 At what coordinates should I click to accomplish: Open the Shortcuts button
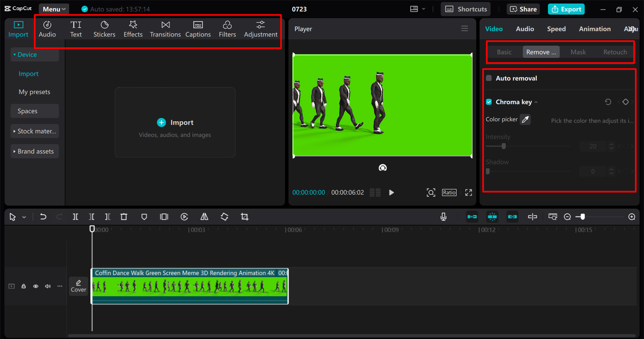[x=466, y=9]
